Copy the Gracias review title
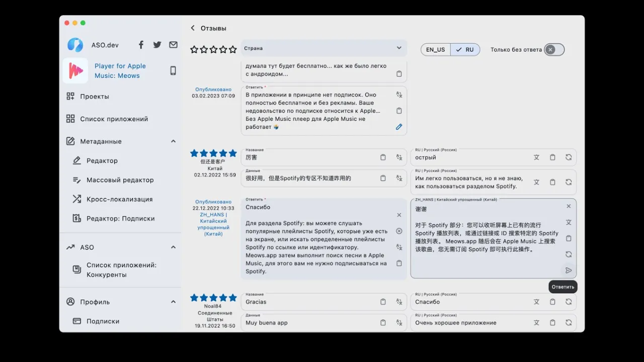This screenshot has height=362, width=644. tap(383, 302)
